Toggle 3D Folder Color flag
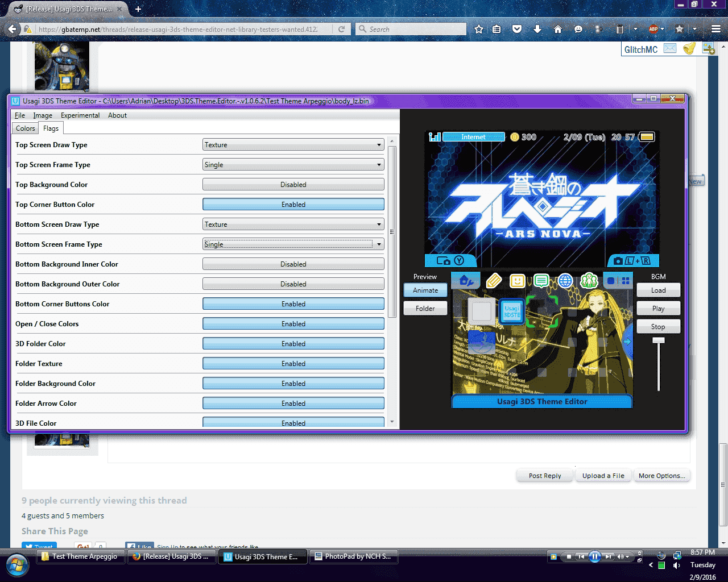 pos(293,344)
